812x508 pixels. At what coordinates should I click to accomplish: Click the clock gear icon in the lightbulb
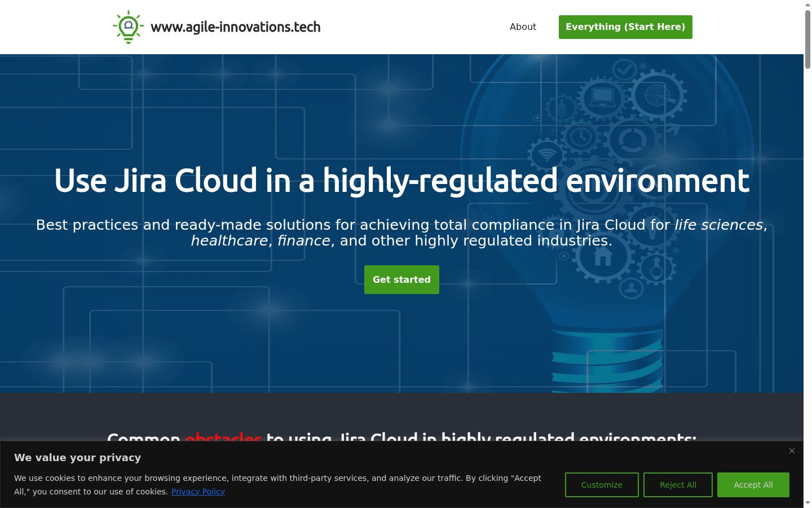[581, 137]
